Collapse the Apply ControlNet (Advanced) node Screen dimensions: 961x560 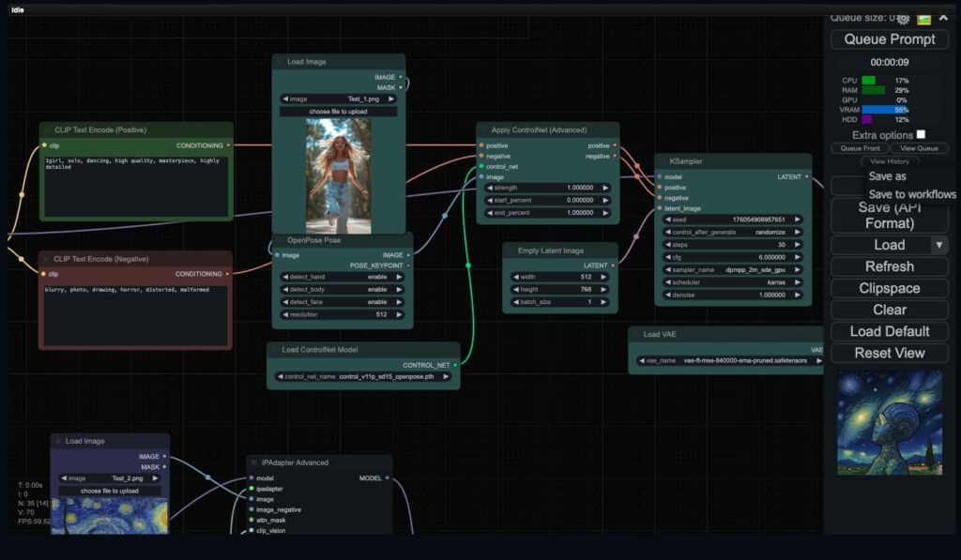pos(484,129)
